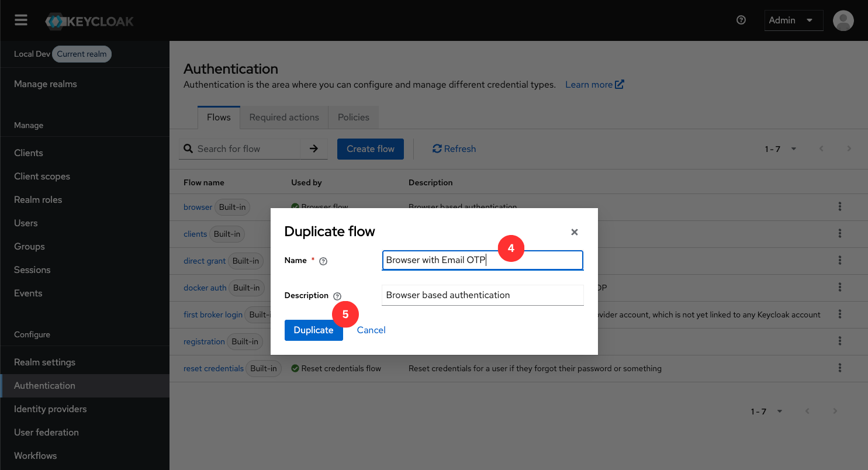Open the direct grant flow
The image size is (868, 470).
205,261
